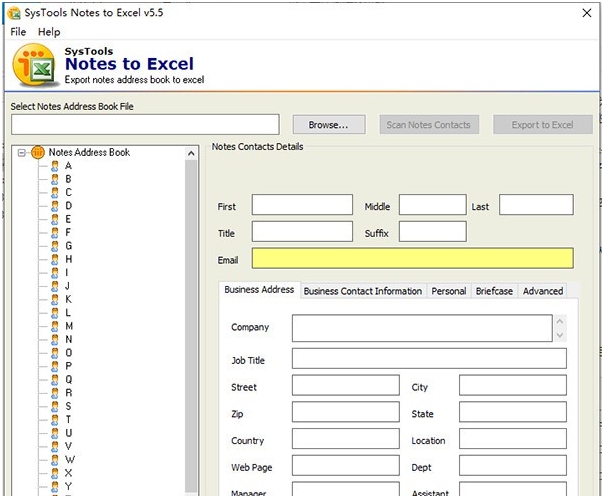Click the contact icon beside letter N

tap(55, 340)
